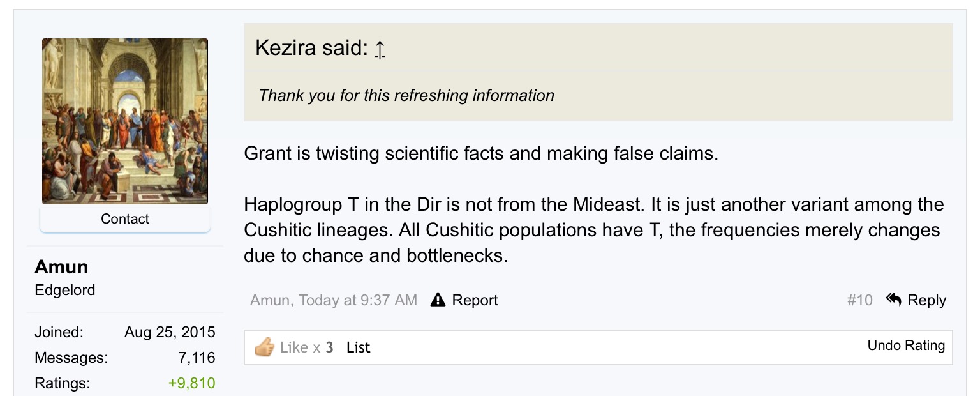The height and width of the screenshot is (396, 980).
Task: Click the Reply link text
Action: [x=926, y=300]
